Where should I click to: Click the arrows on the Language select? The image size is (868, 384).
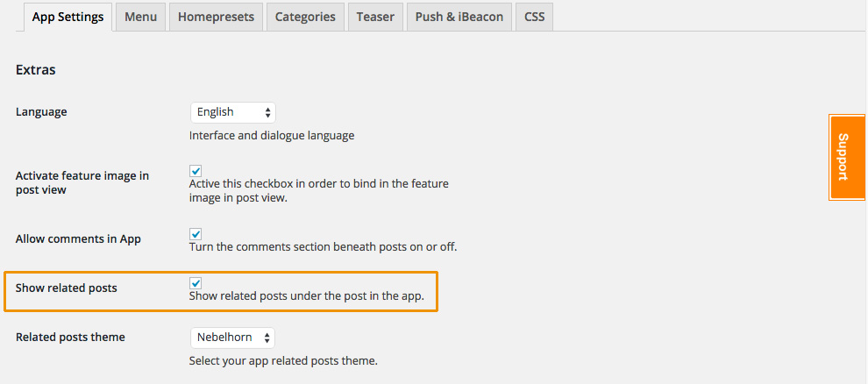tap(268, 112)
